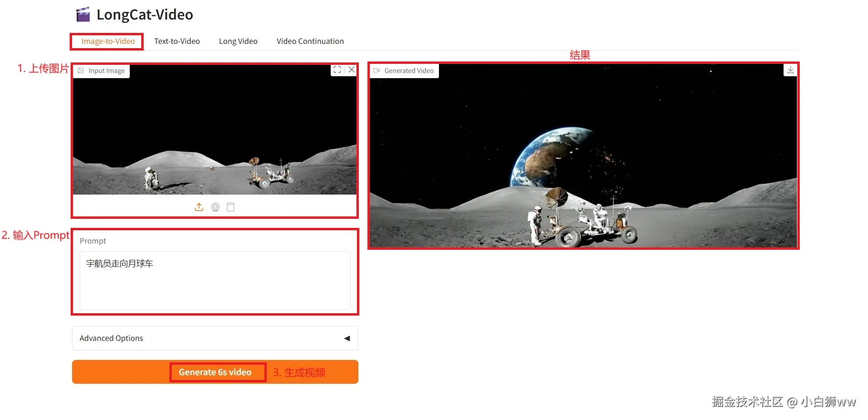Click the Generated Video label
The image size is (868, 420).
coord(404,71)
